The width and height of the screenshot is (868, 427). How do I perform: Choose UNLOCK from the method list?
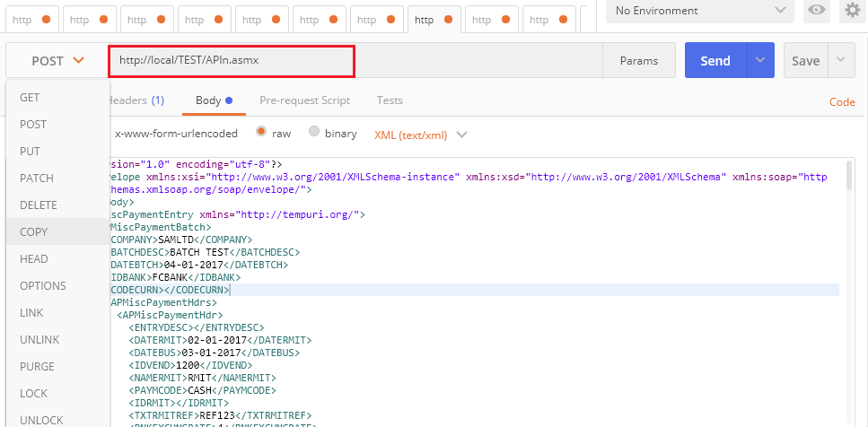[58, 420]
